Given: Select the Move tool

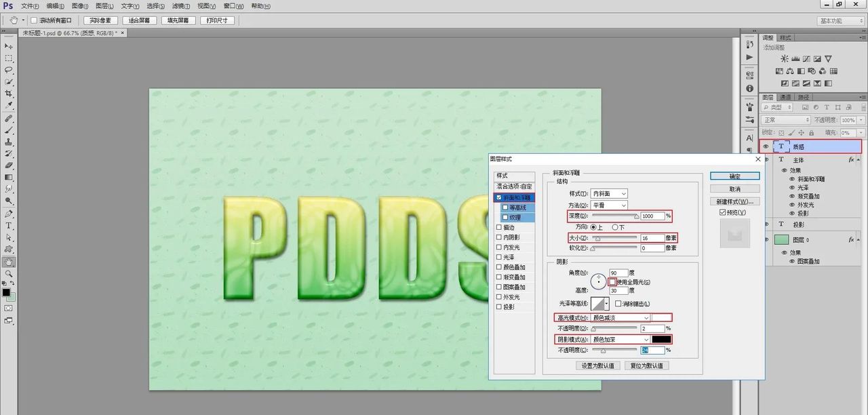Looking at the screenshot, I should 9,45.
